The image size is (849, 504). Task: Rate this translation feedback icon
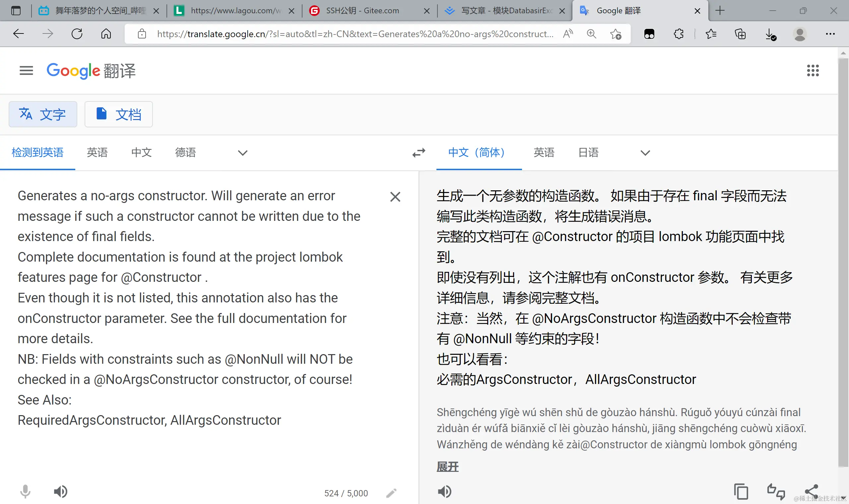pos(776,491)
